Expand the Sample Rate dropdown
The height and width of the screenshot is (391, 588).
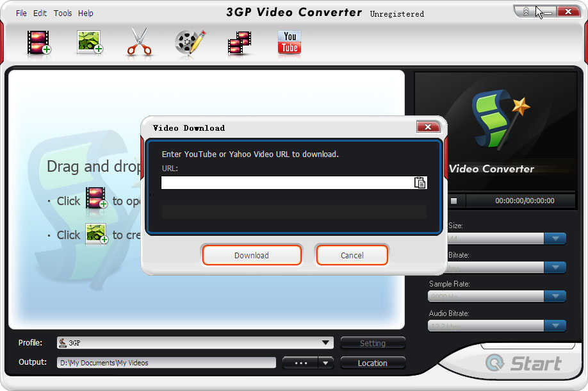(x=556, y=296)
